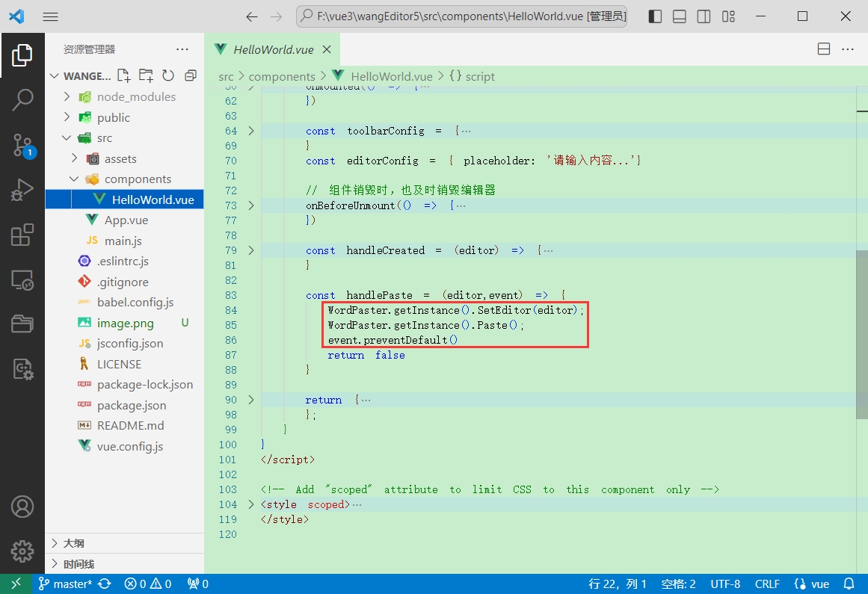
Task: Open package.json in the file tree
Action: click(132, 405)
